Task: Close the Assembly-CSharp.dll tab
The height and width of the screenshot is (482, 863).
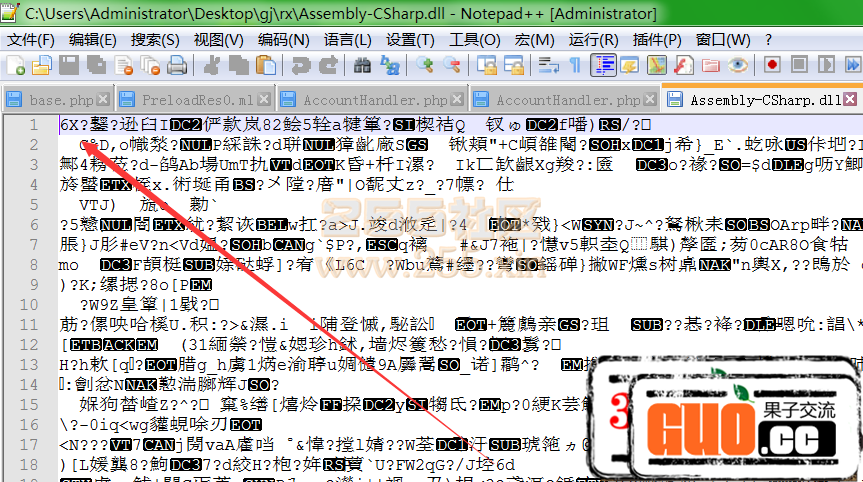Action: pos(853,100)
